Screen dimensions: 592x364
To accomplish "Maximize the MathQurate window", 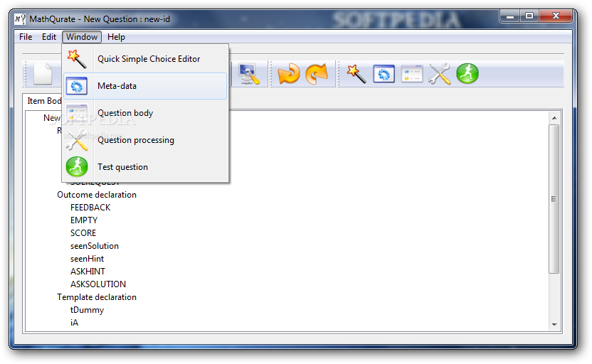I will [529, 16].
